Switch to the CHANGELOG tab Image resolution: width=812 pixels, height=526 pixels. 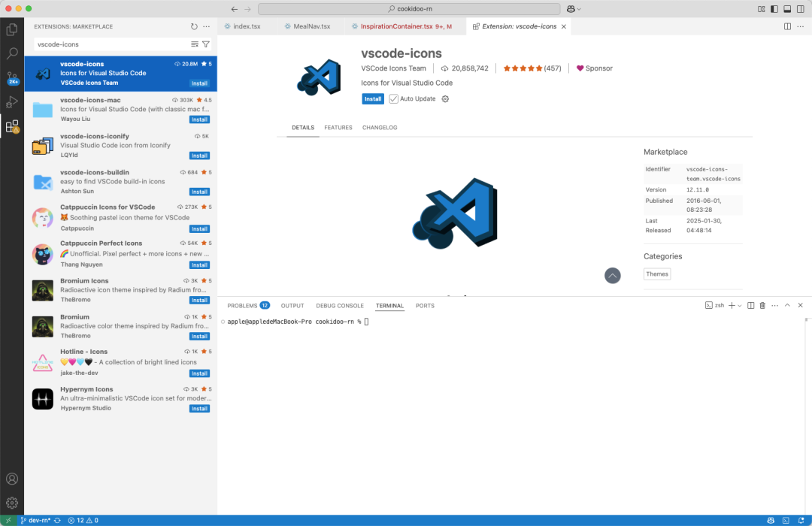coord(380,128)
